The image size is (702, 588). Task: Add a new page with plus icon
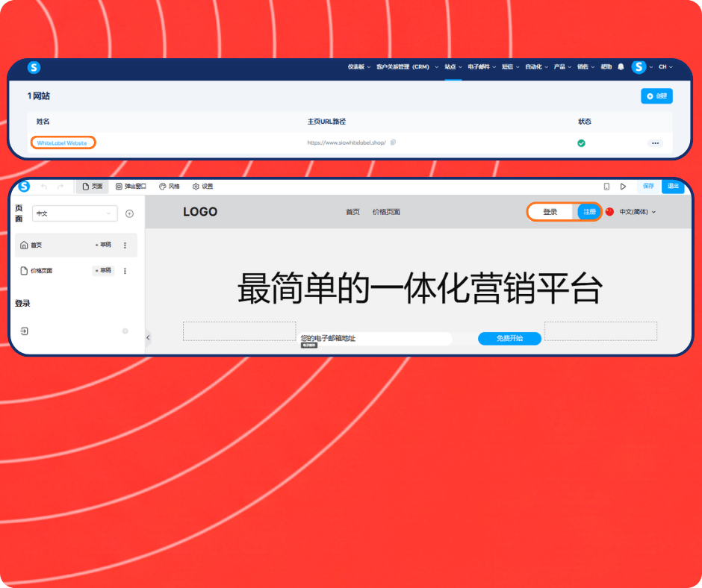point(129,213)
